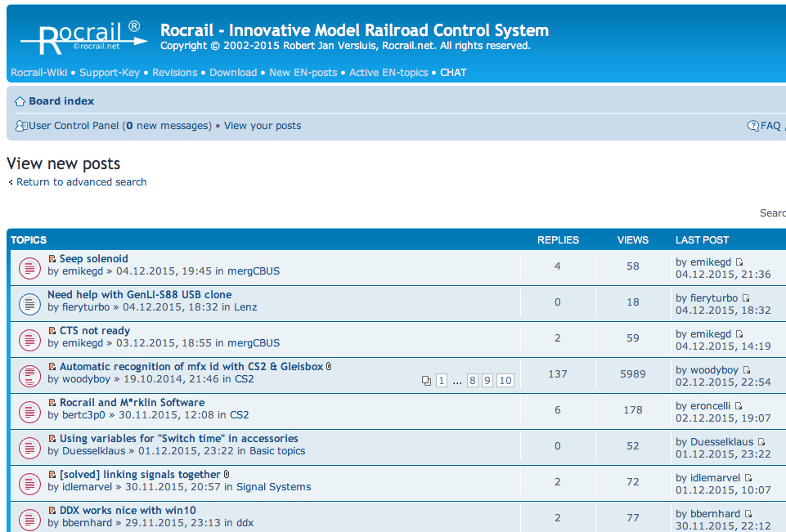The height and width of the screenshot is (532, 786).
Task: View latest post icon by fieryturbo
Action: coord(746,298)
